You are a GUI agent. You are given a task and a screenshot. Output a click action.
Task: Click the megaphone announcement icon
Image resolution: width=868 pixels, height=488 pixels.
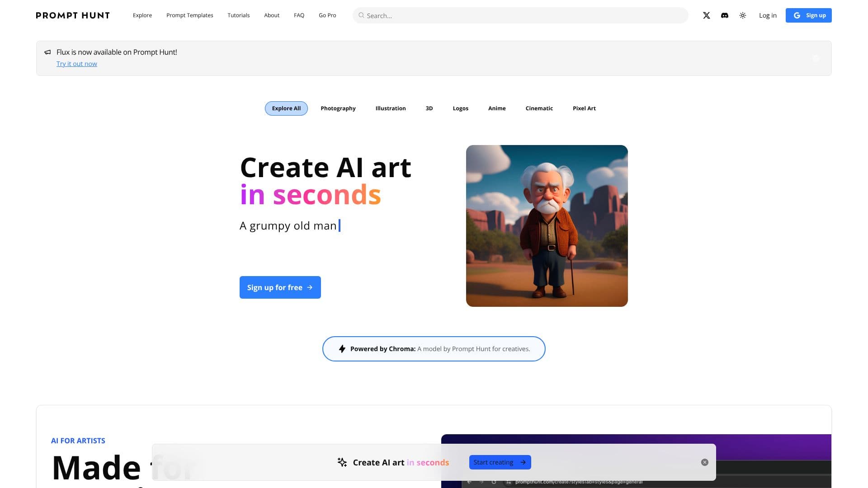point(47,52)
